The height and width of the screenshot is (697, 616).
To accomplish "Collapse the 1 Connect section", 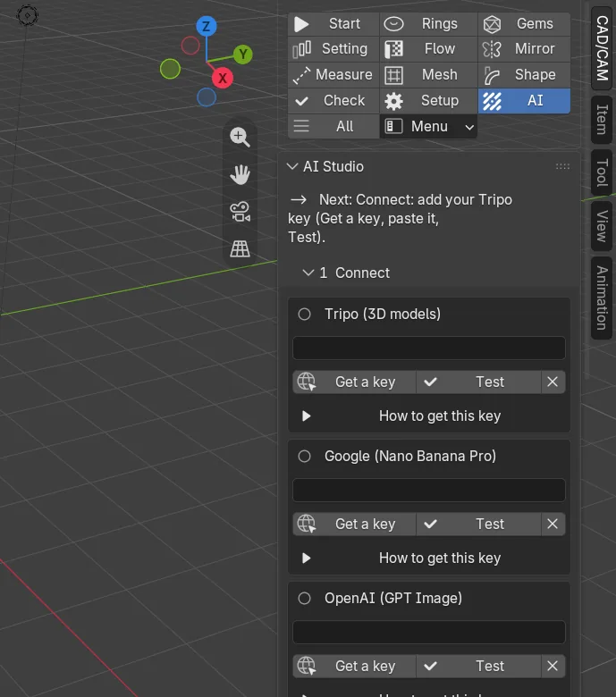I will click(x=308, y=273).
